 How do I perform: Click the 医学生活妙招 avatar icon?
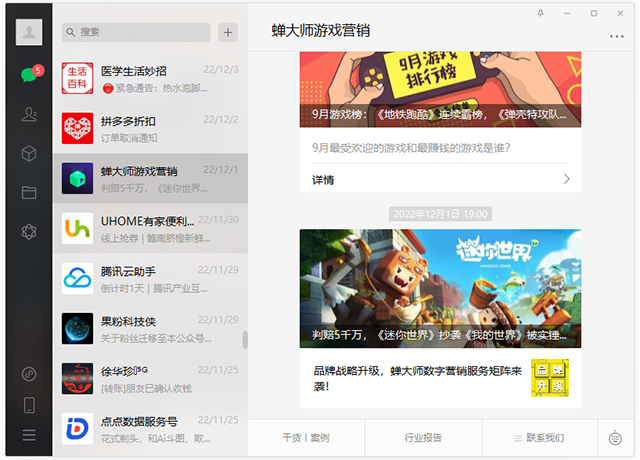tap(78, 78)
